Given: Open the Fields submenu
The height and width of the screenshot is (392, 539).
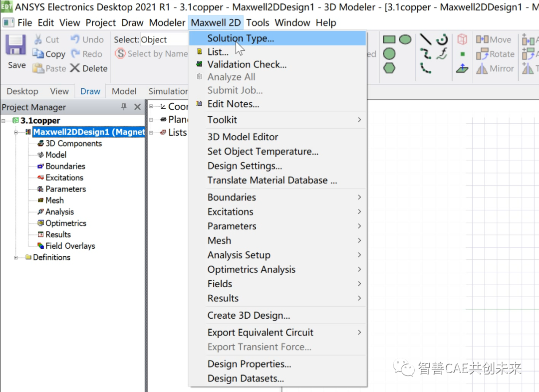Looking at the screenshot, I should [278, 284].
